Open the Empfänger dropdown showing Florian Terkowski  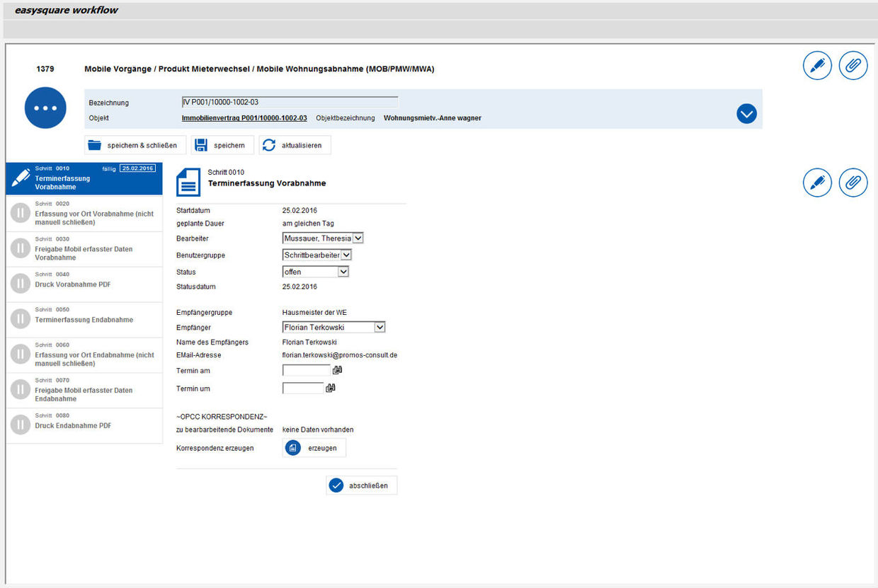point(333,328)
